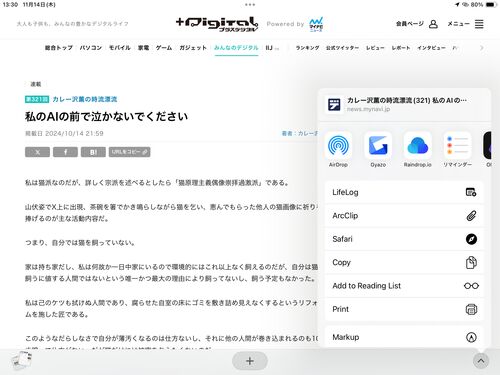
Task: Go to 総合トップ tab
Action: tap(59, 48)
